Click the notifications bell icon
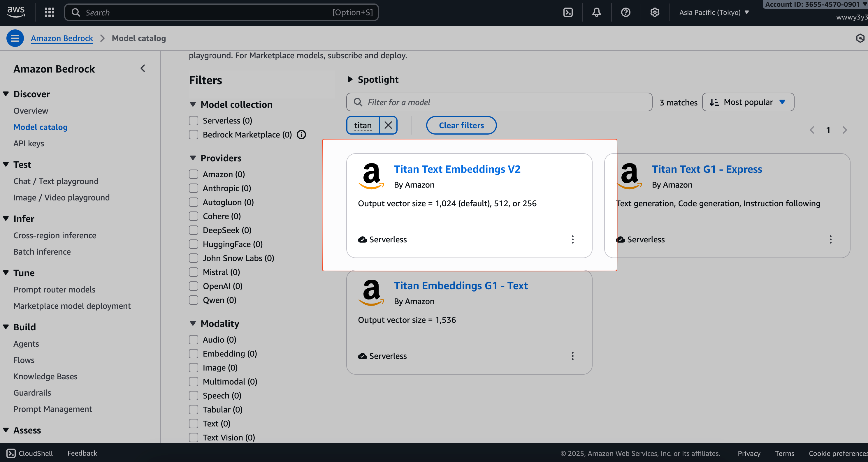This screenshot has width=868, height=462. [596, 12]
